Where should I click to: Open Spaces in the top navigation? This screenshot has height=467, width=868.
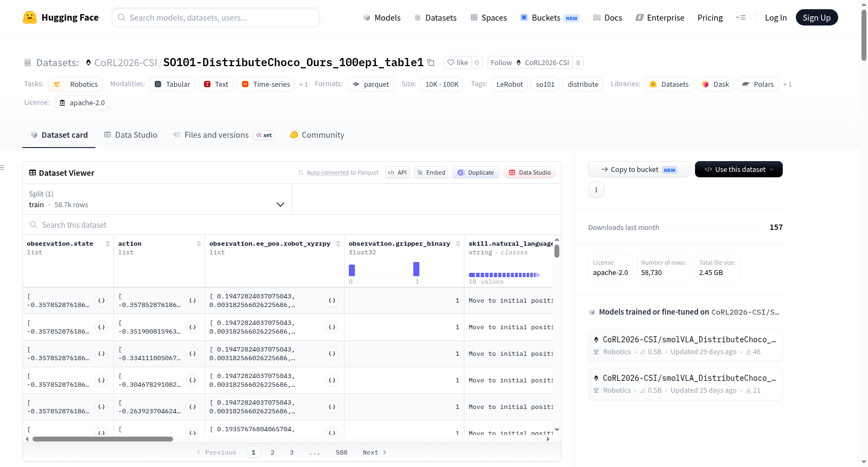pyautogui.click(x=489, y=17)
